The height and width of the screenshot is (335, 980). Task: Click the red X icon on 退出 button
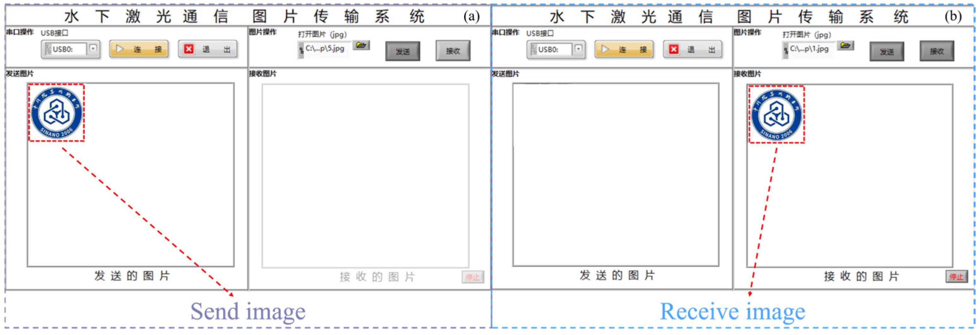click(189, 49)
